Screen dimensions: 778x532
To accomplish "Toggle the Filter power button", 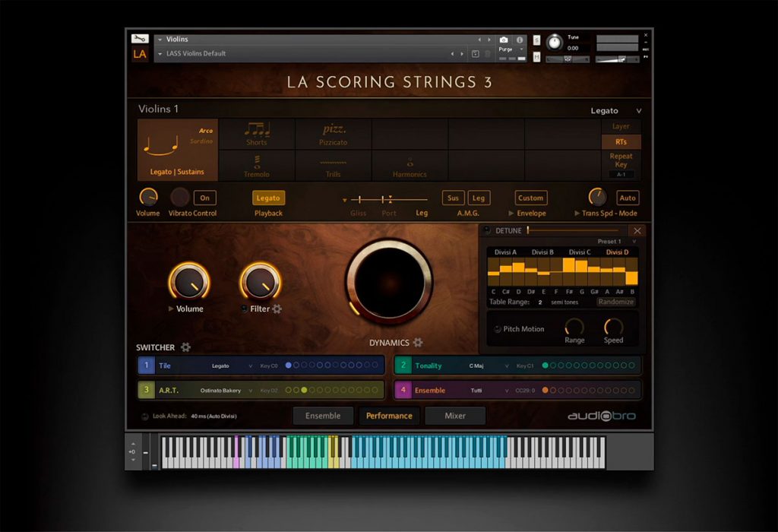I will pyautogui.click(x=244, y=309).
